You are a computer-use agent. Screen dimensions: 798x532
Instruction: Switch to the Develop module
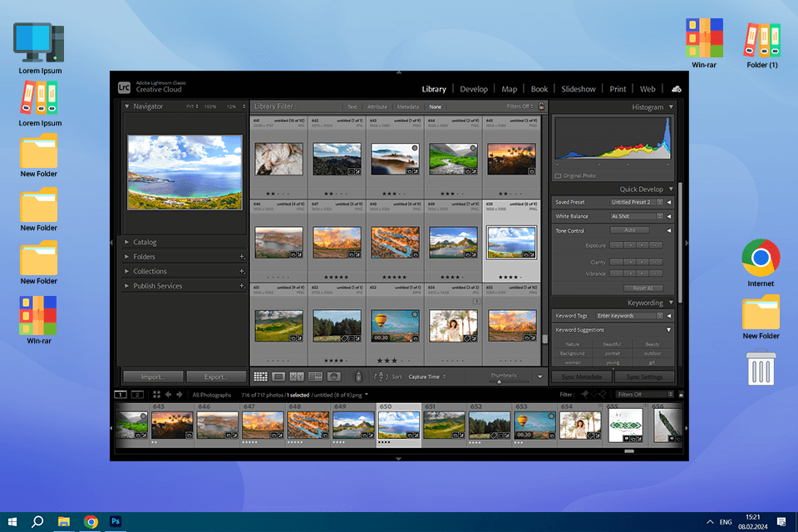(474, 89)
